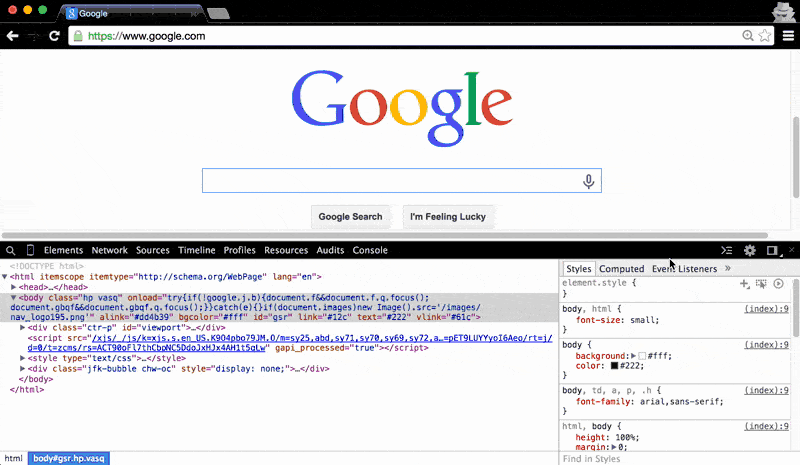Show more sidebar tabs chevron
Image resolution: width=800 pixels, height=465 pixels.
coord(728,268)
